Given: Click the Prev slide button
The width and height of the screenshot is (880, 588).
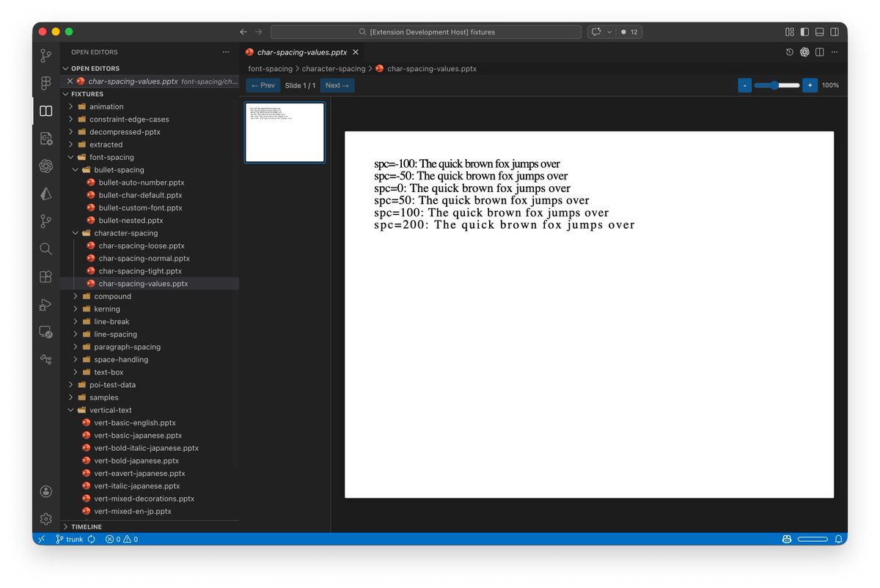Looking at the screenshot, I should coord(263,86).
